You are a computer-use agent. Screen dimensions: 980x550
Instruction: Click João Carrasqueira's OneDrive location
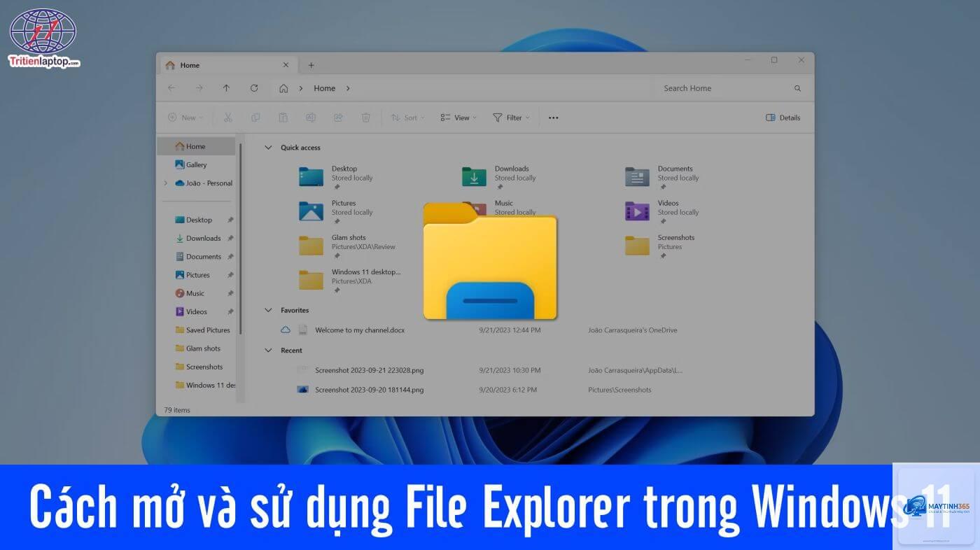pyautogui.click(x=633, y=330)
